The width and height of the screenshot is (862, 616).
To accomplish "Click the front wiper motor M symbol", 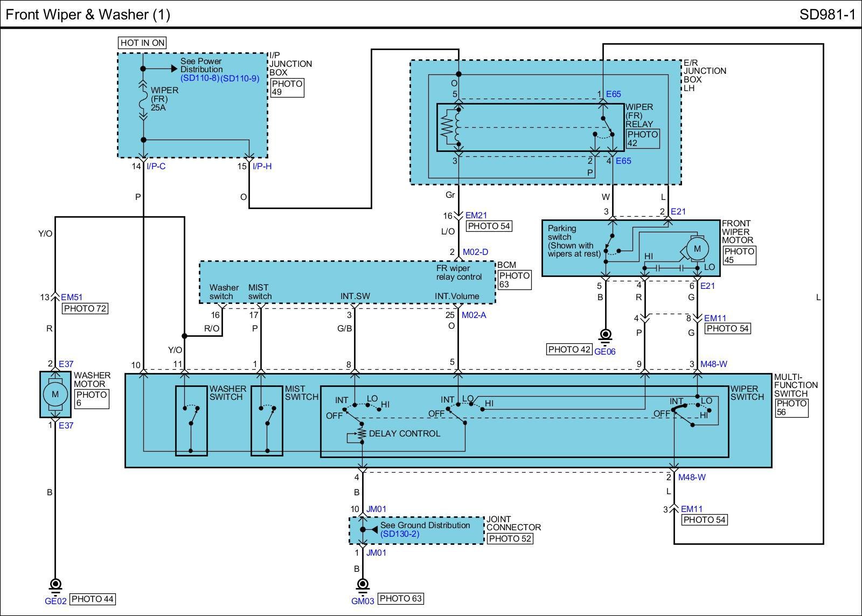I will pyautogui.click(x=698, y=248).
